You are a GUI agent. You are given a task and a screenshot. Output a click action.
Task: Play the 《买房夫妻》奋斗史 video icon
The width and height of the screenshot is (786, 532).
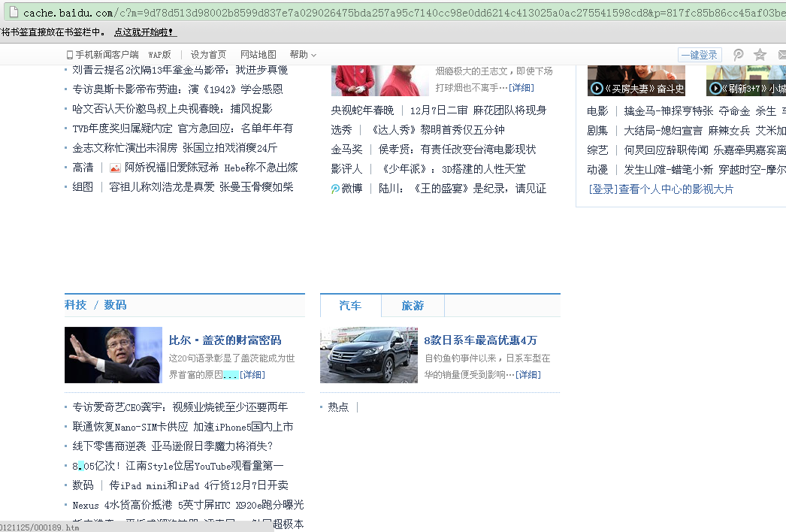coord(597,89)
